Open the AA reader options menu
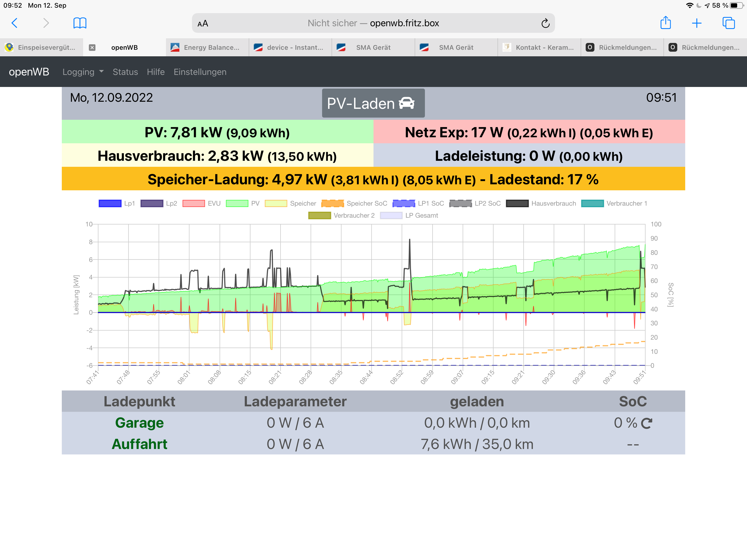The height and width of the screenshot is (560, 747). [x=203, y=24]
